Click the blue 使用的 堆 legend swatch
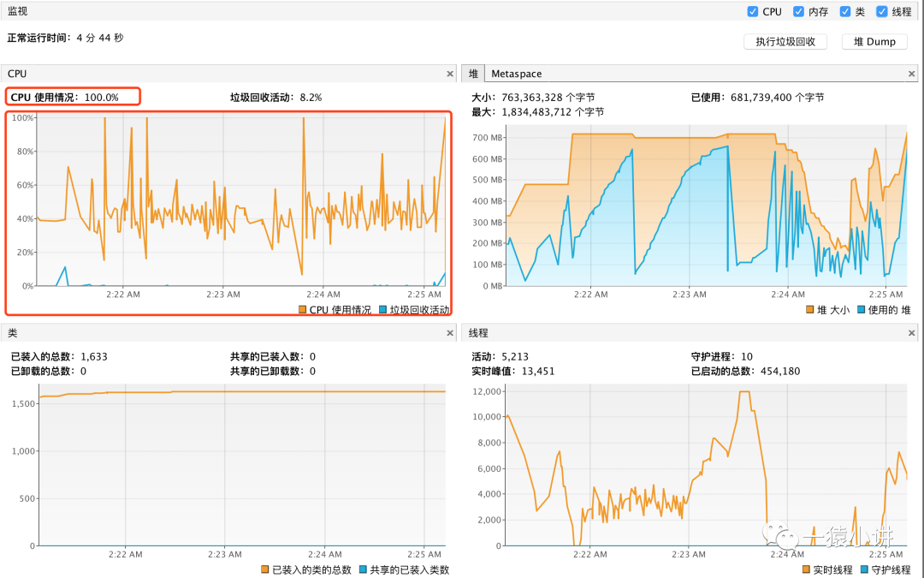This screenshot has height=578, width=924. (861, 310)
